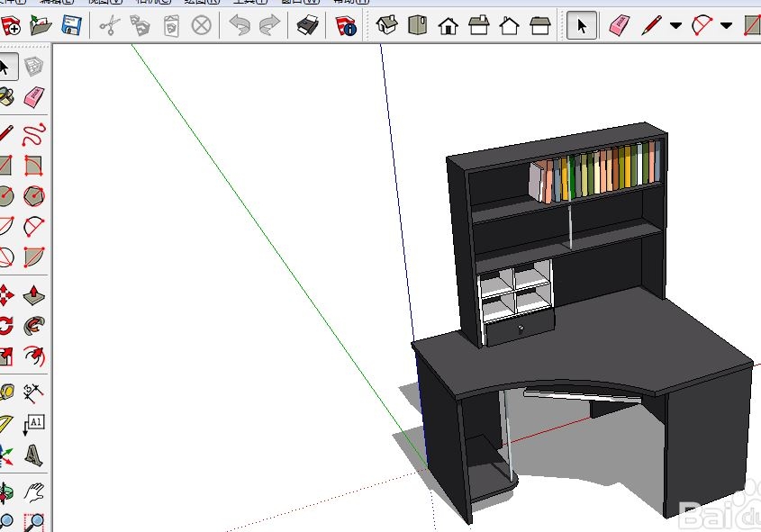This screenshot has height=532, width=761.
Task: Expand the dropdown arrow beside the Line pencil
Action: [x=675, y=26]
